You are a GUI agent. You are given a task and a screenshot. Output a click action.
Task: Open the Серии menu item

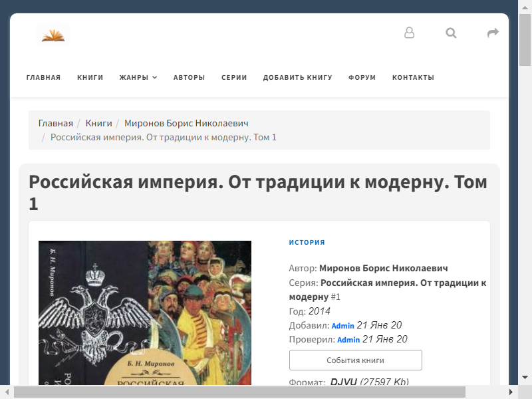234,78
